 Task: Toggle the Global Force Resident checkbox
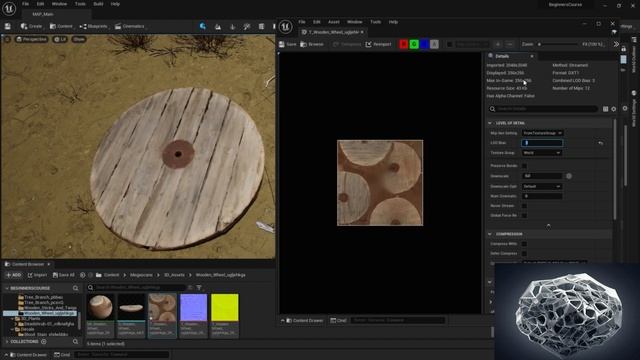[524, 216]
